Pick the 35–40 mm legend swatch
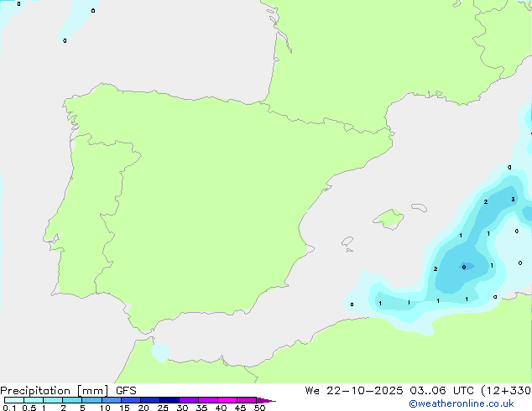Image resolution: width=532 pixels, height=411 pixels. [x=208, y=400]
